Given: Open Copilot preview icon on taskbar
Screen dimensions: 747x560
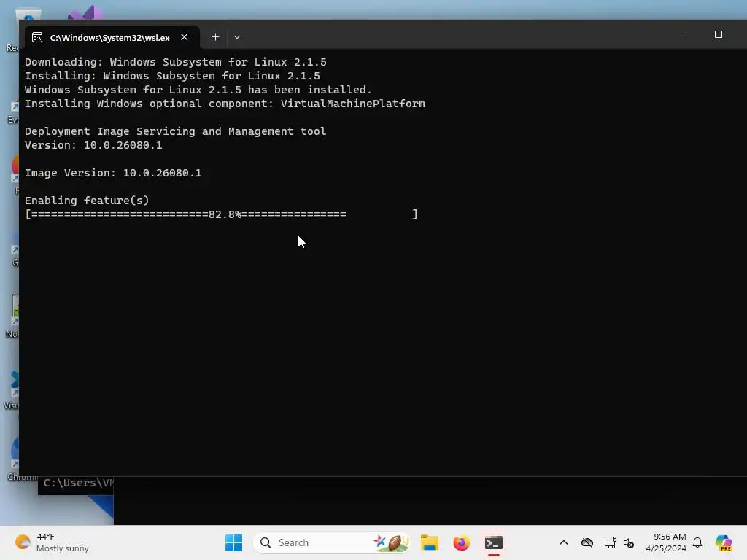Looking at the screenshot, I should [723, 542].
